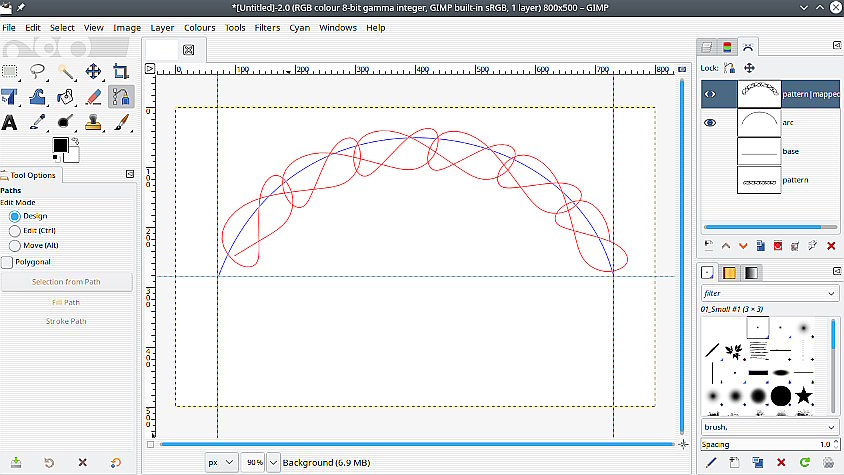
Task: Click the Tool Options tab
Action: click(x=34, y=175)
